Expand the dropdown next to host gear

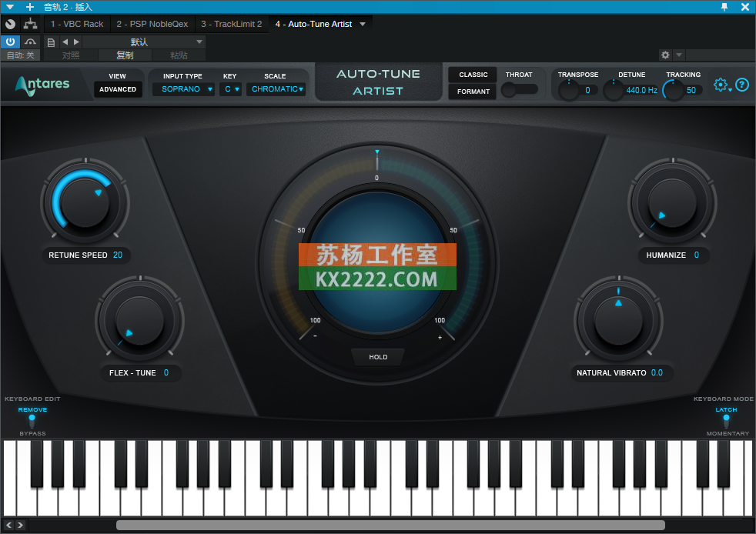tap(679, 55)
